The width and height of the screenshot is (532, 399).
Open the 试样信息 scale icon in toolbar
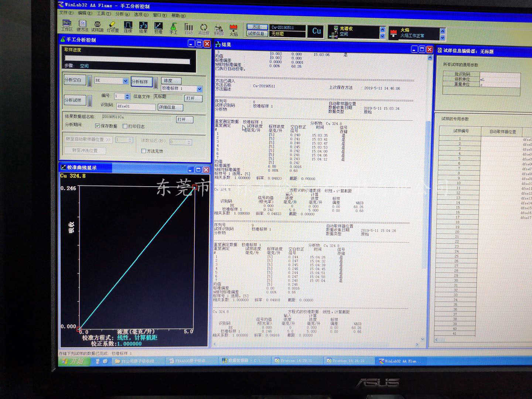coord(98,27)
